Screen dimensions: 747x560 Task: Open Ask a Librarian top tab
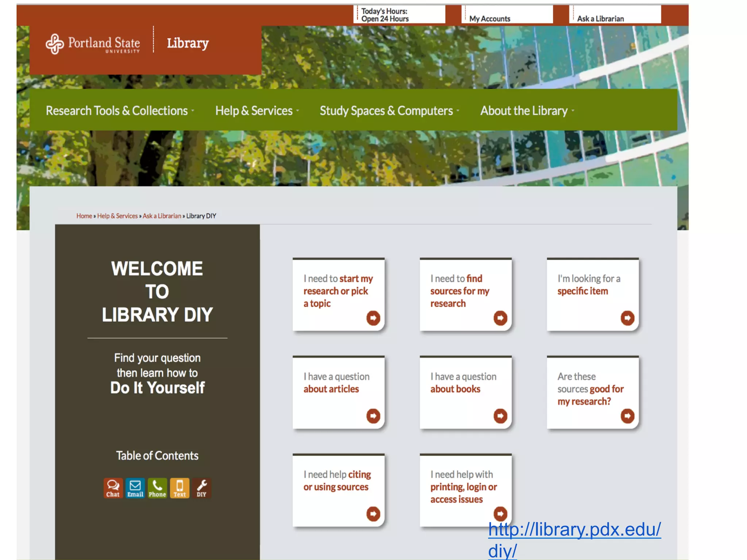(600, 19)
